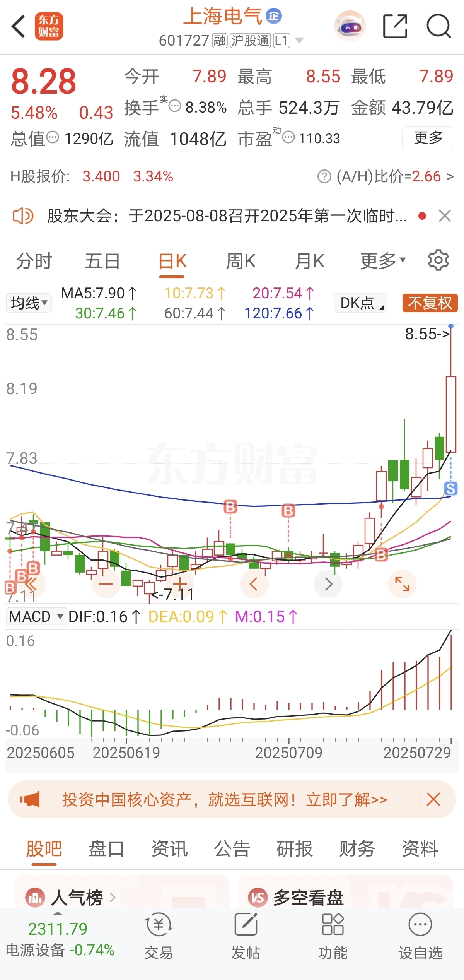
Task: Expand the stock code L1 dropdown arrow
Action: click(x=299, y=40)
